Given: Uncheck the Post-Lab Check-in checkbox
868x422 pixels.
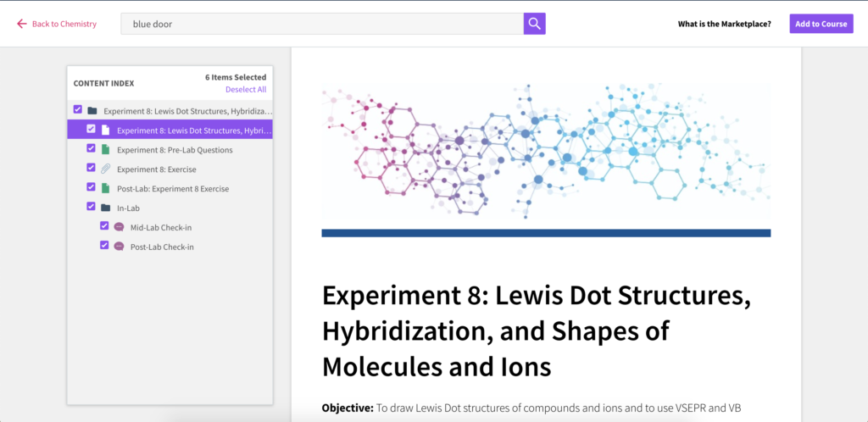Looking at the screenshot, I should click(x=104, y=245).
